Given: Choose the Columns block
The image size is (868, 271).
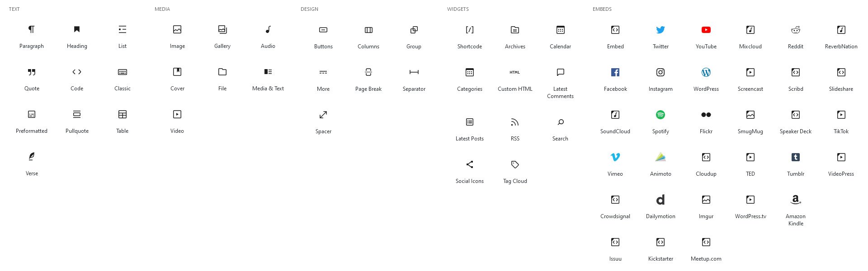Looking at the screenshot, I should 368,37.
